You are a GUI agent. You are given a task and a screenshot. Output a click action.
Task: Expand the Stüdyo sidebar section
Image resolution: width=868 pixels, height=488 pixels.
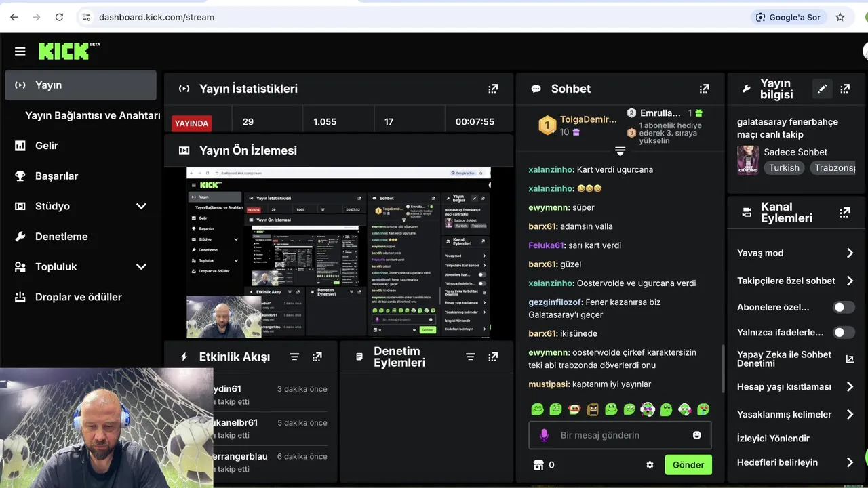click(141, 206)
